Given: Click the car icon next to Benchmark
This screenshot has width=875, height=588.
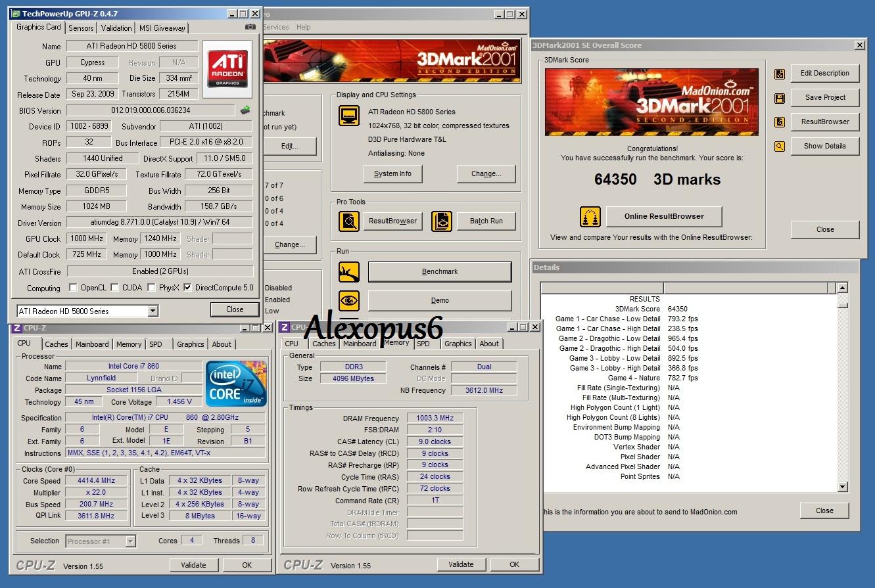Looking at the screenshot, I should tap(349, 271).
